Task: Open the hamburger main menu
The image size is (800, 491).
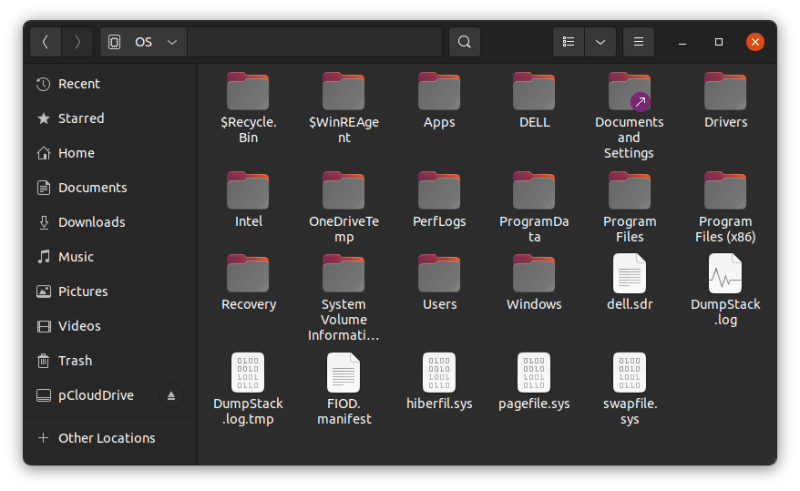Action: coord(638,42)
